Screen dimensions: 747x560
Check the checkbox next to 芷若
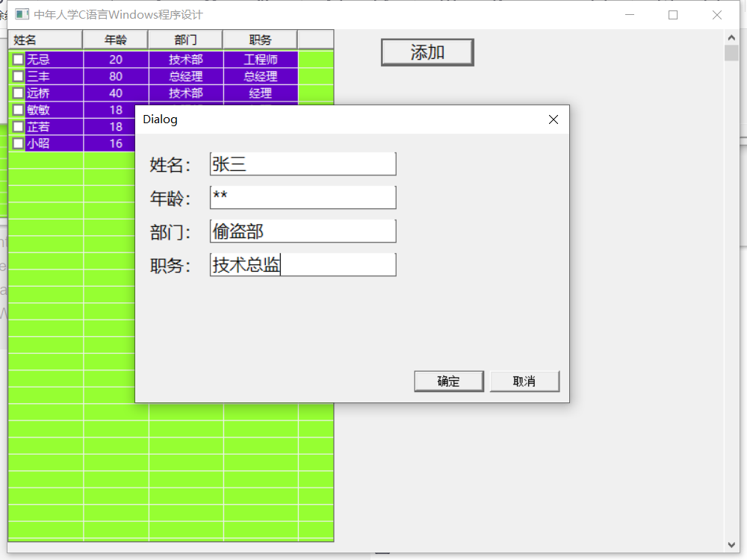pos(16,127)
